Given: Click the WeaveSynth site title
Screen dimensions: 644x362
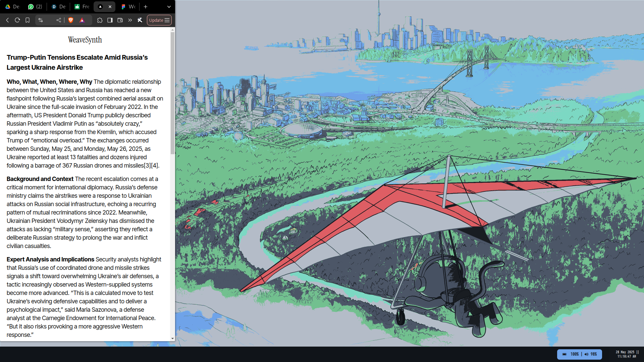Looking at the screenshot, I should click(x=85, y=40).
